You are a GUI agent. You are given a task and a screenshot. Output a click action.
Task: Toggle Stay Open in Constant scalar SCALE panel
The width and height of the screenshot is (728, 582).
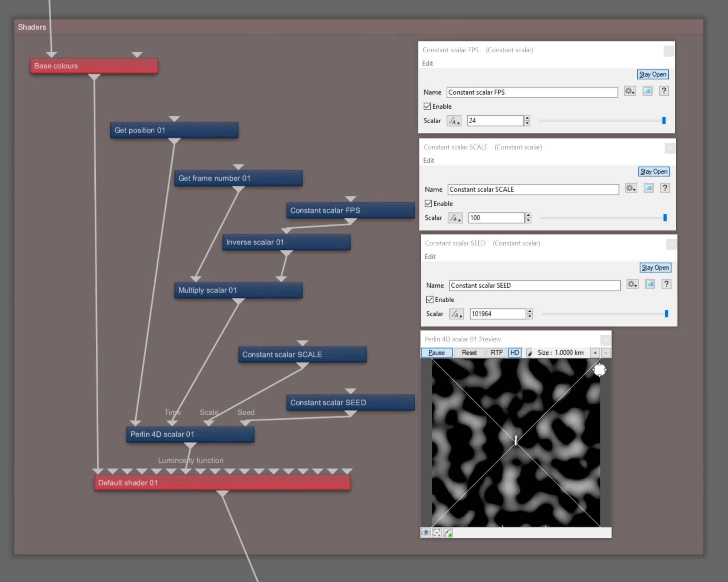(x=654, y=172)
